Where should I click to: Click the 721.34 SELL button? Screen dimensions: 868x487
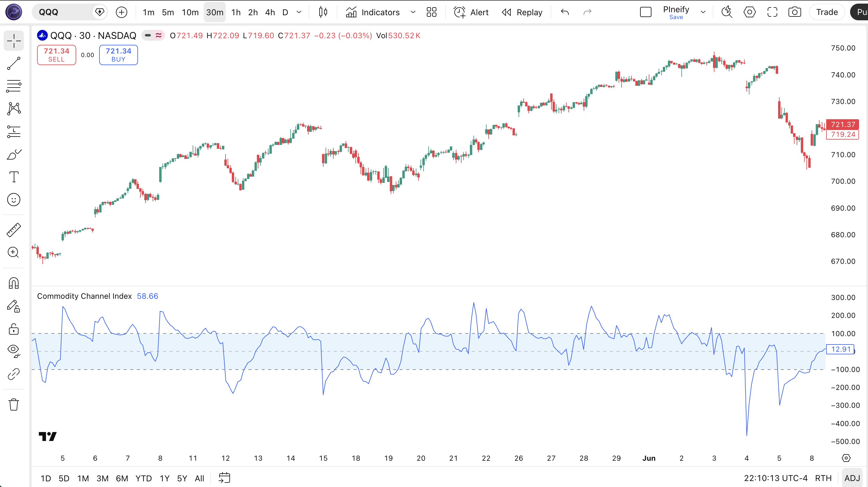[56, 55]
